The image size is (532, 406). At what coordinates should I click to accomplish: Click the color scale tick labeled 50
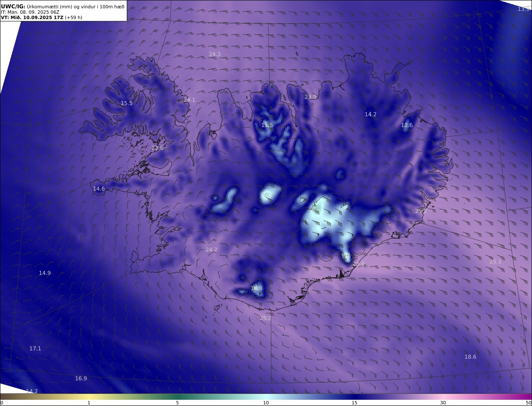click(x=529, y=403)
